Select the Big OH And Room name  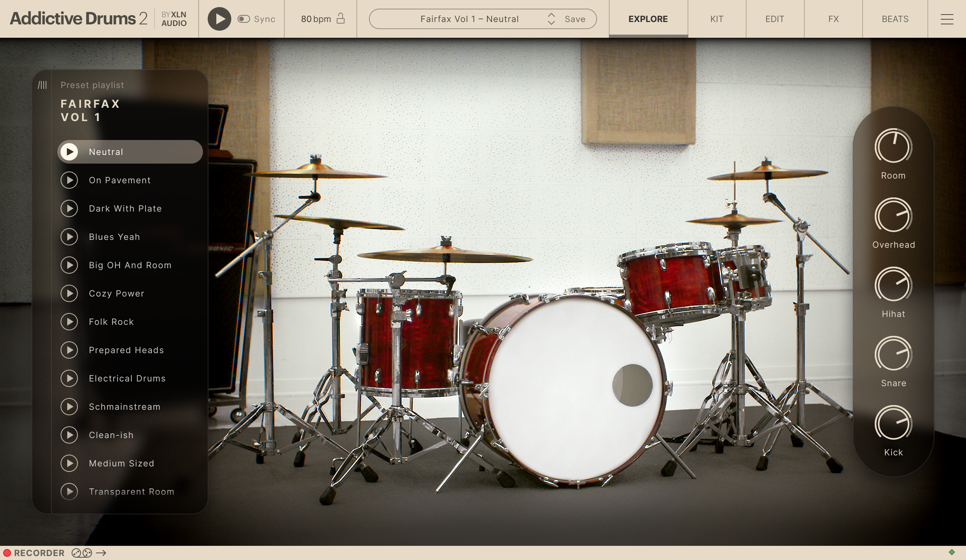point(130,265)
